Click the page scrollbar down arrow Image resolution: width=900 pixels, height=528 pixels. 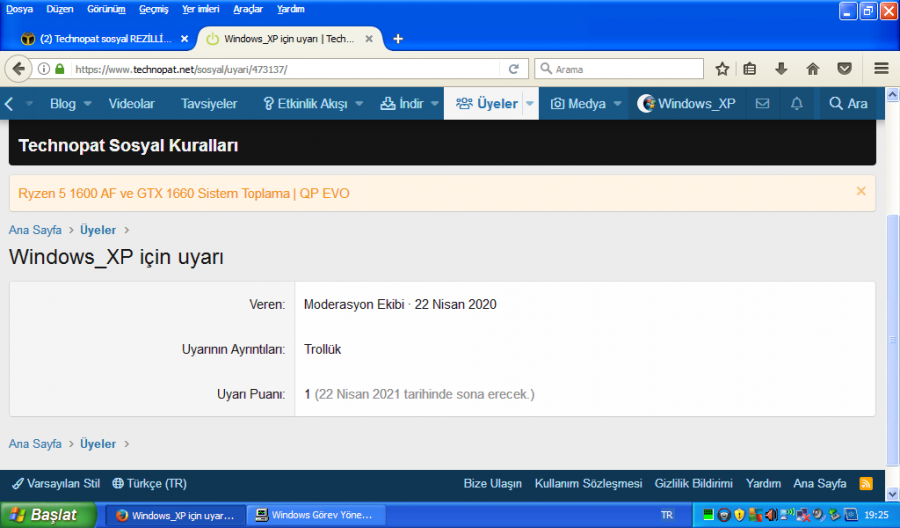(x=893, y=494)
